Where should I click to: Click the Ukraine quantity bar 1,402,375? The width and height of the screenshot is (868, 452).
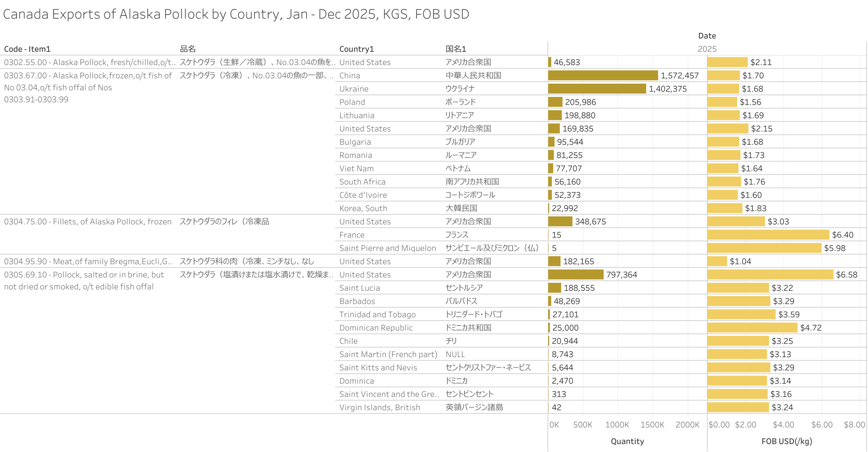(x=596, y=88)
